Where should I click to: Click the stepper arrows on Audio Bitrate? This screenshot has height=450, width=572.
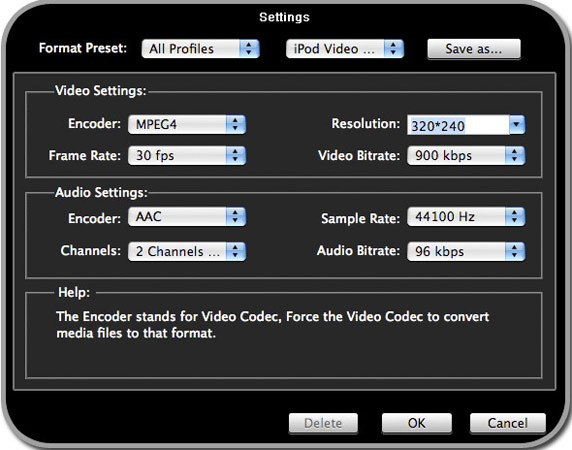click(x=515, y=251)
